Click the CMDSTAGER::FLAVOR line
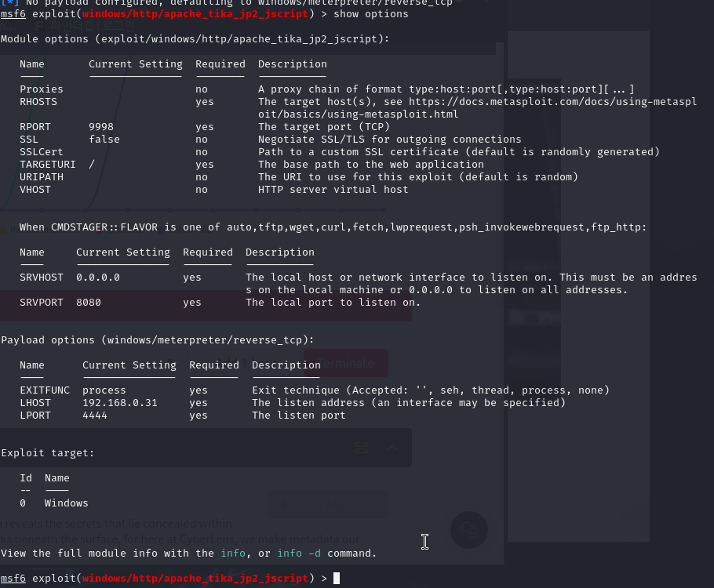The height and width of the screenshot is (588, 714). click(x=333, y=227)
